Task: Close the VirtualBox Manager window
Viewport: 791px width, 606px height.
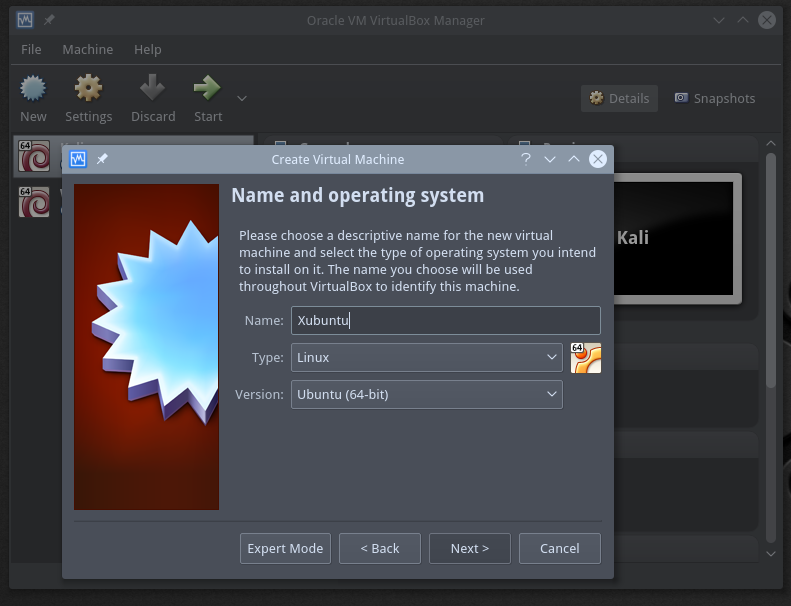Action: coord(767,20)
